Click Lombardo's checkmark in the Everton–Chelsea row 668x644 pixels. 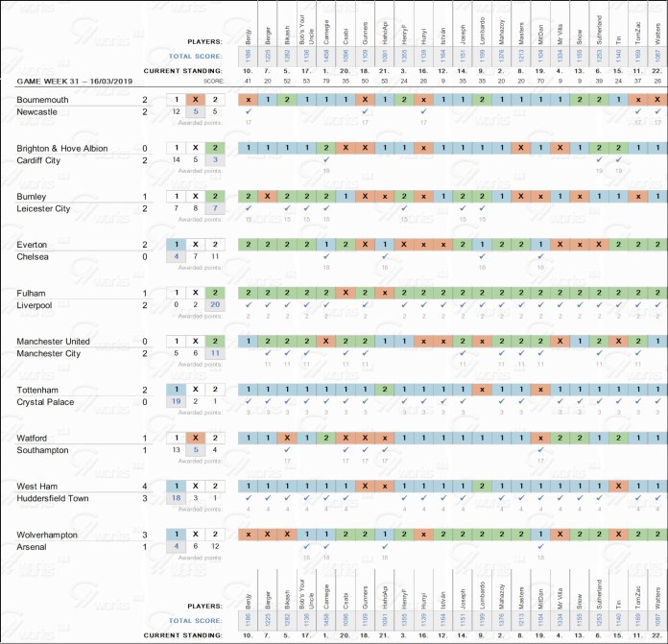[482, 257]
